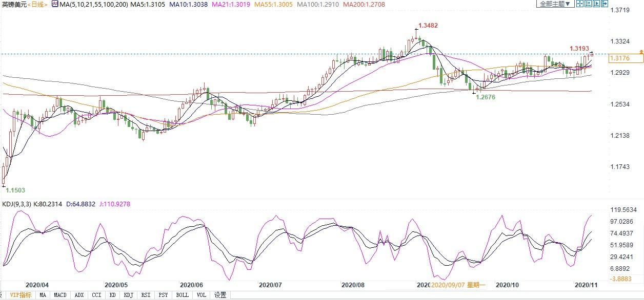Click the KDJ(9,3,3) indicator label

tap(17, 204)
